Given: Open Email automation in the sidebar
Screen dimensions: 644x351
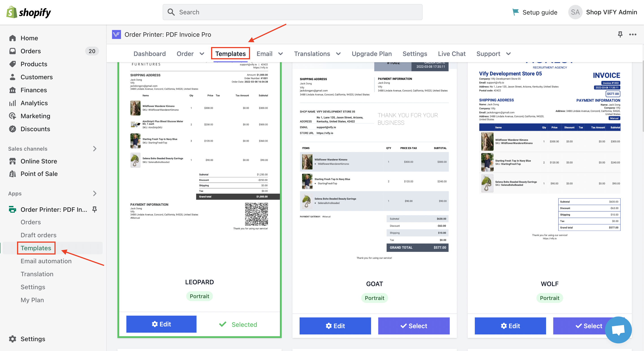Looking at the screenshot, I should point(46,261).
